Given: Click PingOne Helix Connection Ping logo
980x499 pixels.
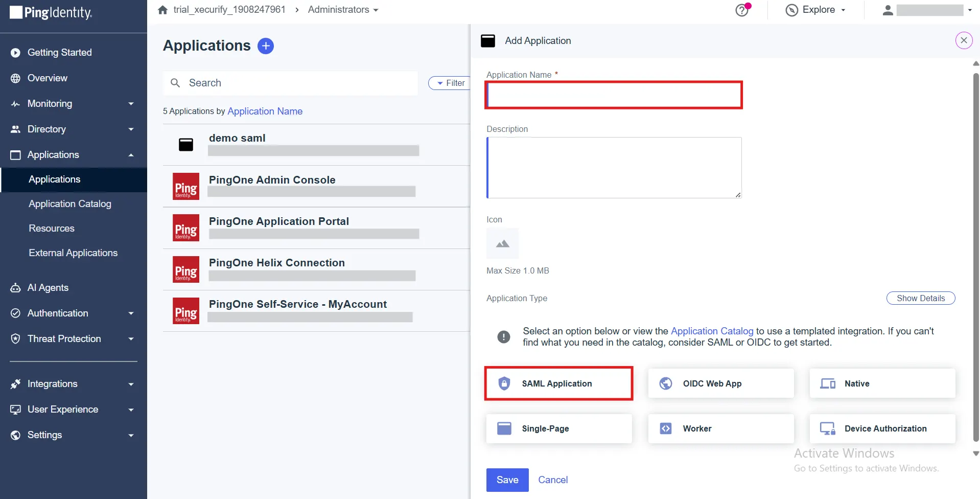Looking at the screenshot, I should (186, 269).
